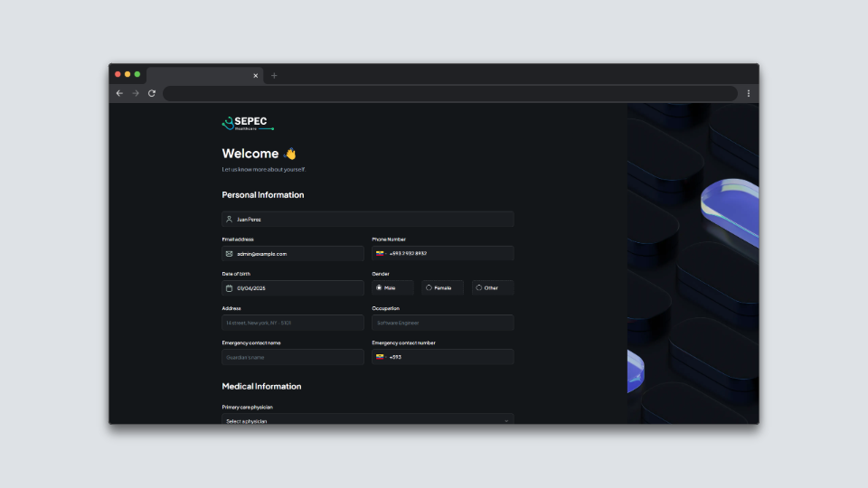
Task: Click the user icon in name field
Action: 230,219
